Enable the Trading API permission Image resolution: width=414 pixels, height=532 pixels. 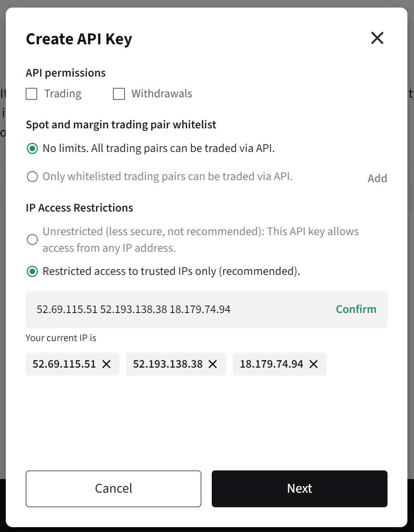click(31, 94)
